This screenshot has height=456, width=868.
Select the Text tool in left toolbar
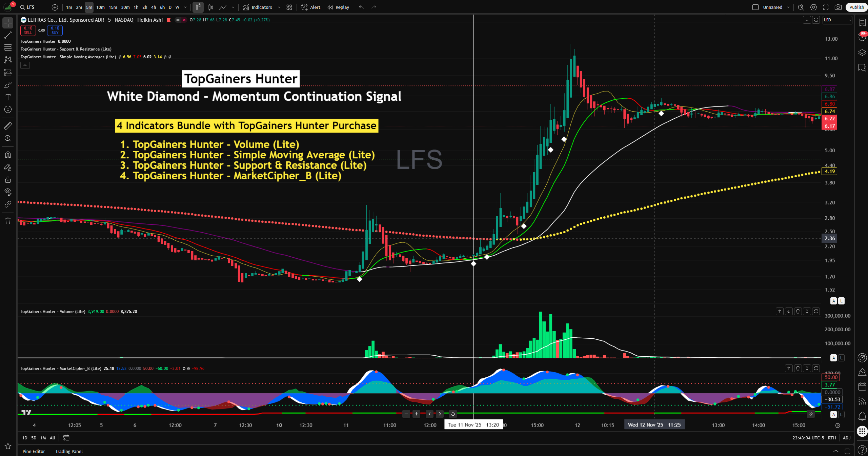tap(8, 97)
